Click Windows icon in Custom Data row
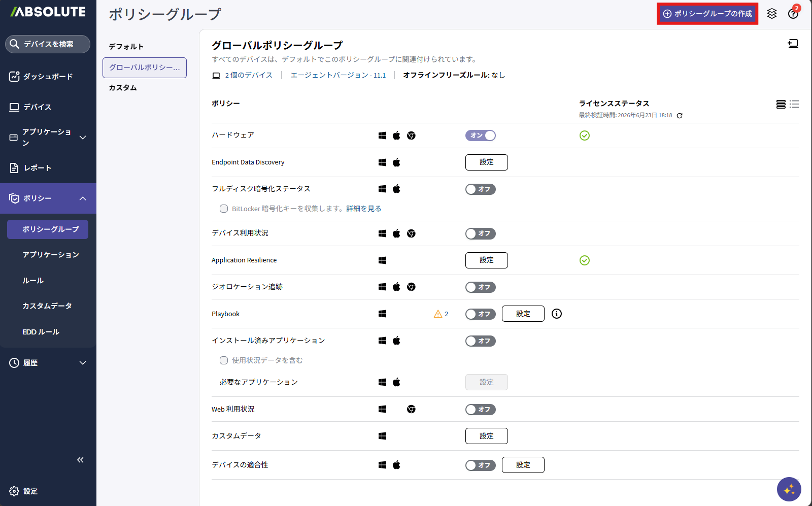The height and width of the screenshot is (506, 812). 383,436
